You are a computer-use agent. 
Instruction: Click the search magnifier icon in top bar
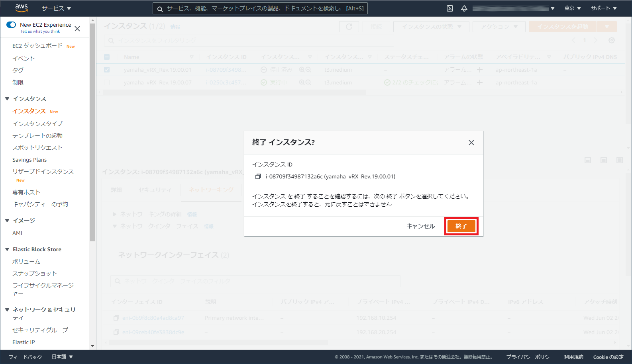(x=160, y=9)
